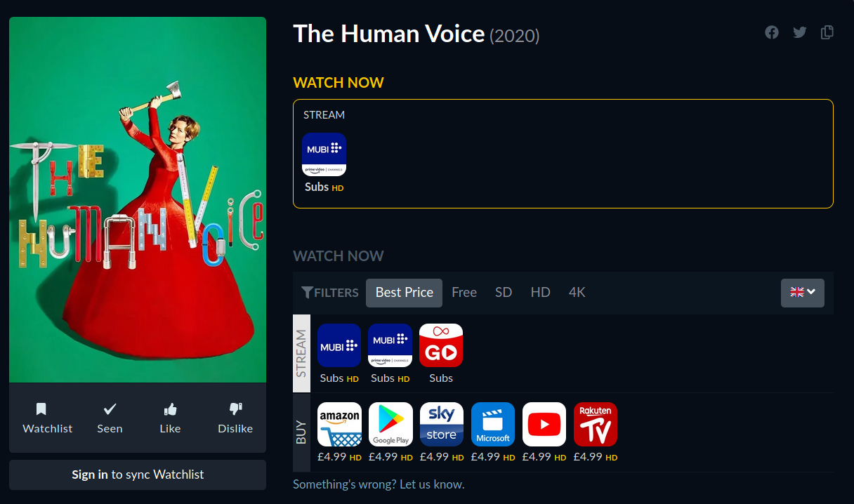Select the Free filter tab
Image resolution: width=854 pixels, height=504 pixels.
click(x=464, y=293)
